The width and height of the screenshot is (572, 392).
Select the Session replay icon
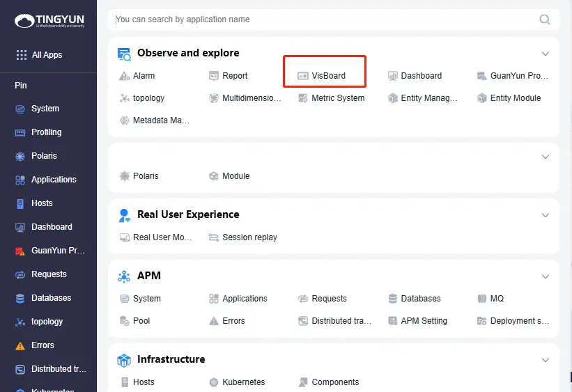tap(214, 237)
